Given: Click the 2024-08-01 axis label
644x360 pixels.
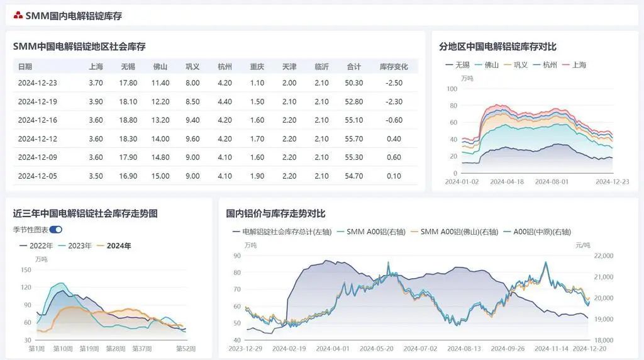Looking at the screenshot, I should pos(552,182).
